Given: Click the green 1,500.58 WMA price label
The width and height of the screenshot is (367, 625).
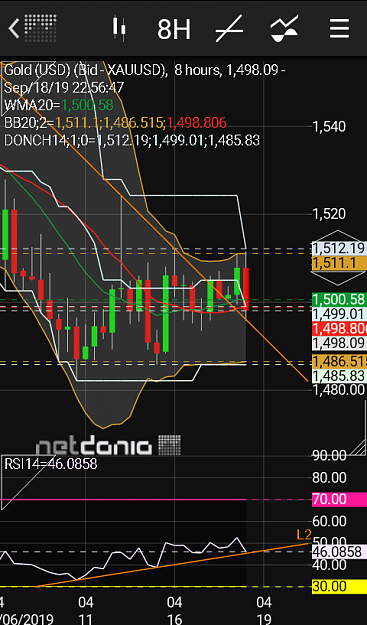Looking at the screenshot, I should coord(339,299).
